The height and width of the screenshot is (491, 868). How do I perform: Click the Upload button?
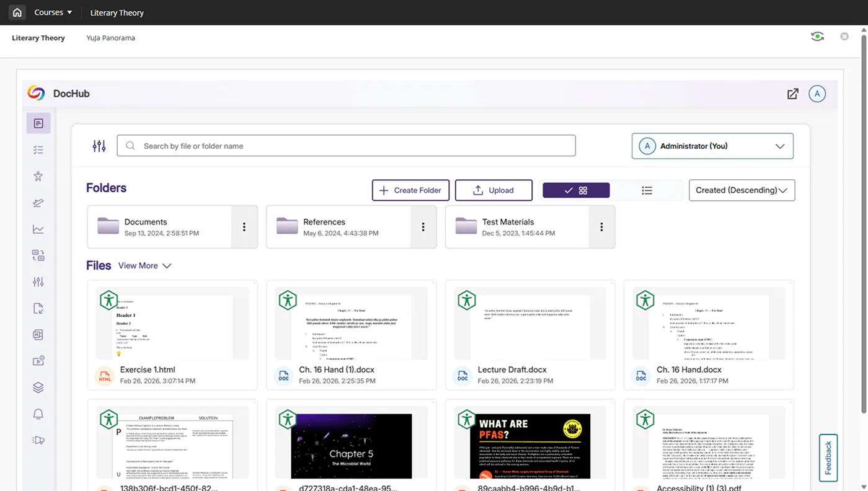point(494,190)
